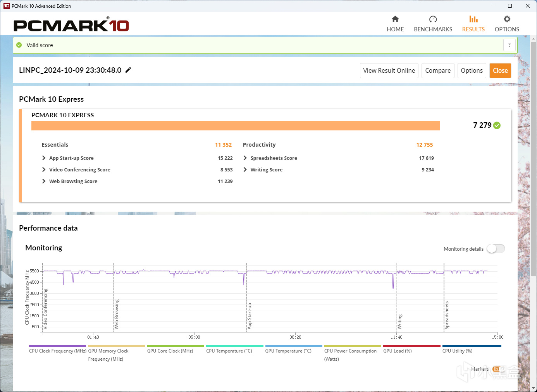Click the overall score 7 279

point(482,125)
